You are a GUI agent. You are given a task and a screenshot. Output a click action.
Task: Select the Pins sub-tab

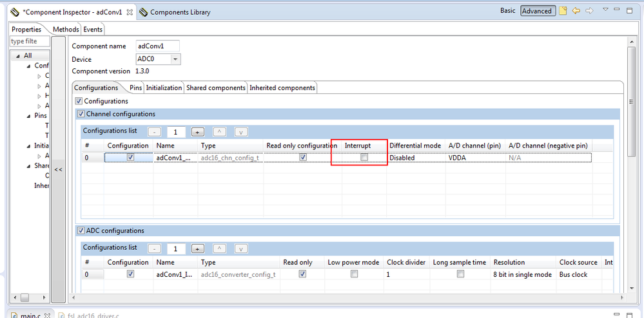tap(135, 88)
